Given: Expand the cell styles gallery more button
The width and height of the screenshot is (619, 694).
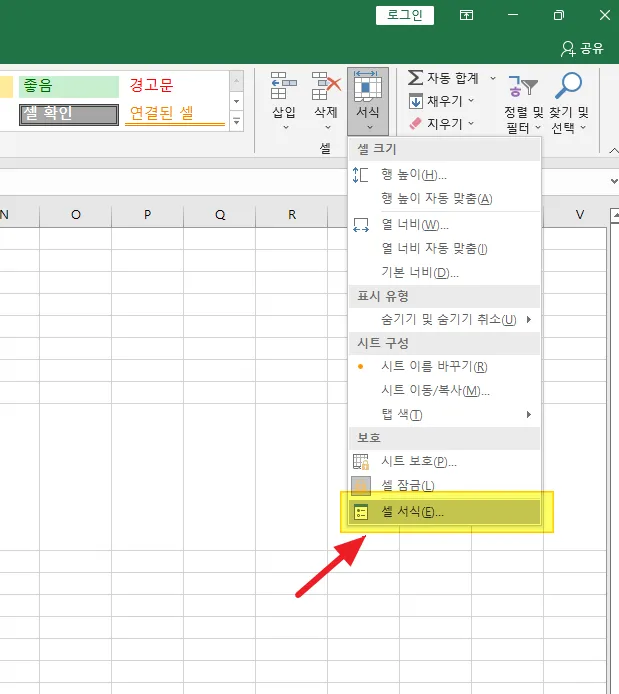Looking at the screenshot, I should pyautogui.click(x=237, y=121).
